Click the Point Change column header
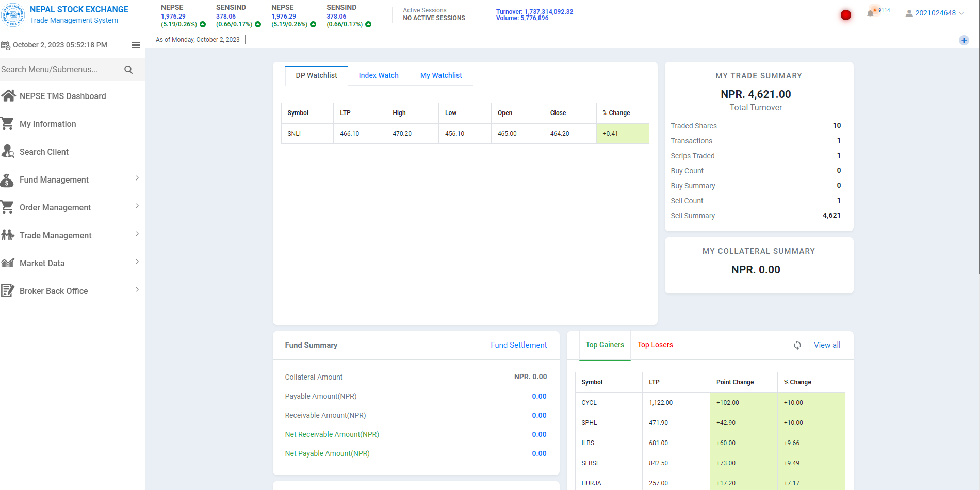This screenshot has height=490, width=980. pyautogui.click(x=744, y=382)
